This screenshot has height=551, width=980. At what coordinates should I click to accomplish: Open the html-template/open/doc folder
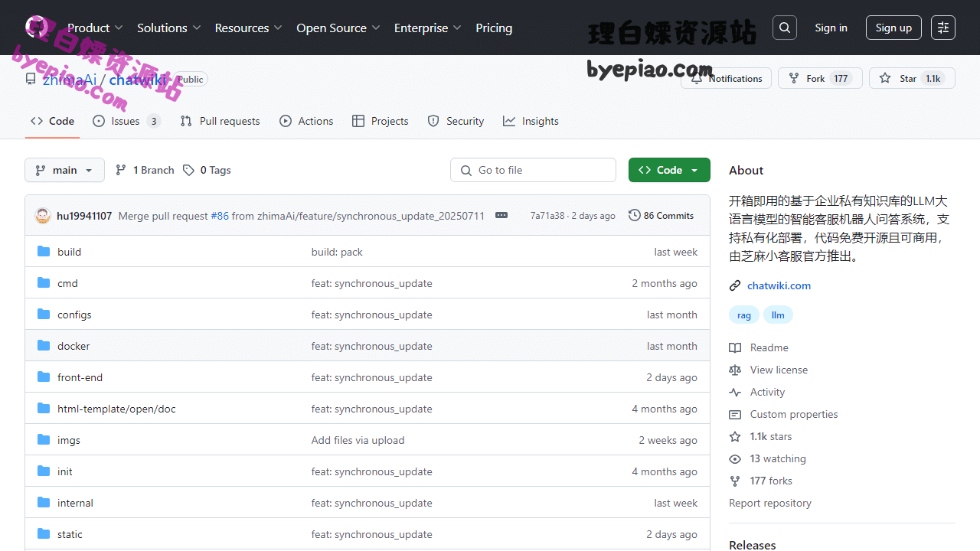coord(116,409)
